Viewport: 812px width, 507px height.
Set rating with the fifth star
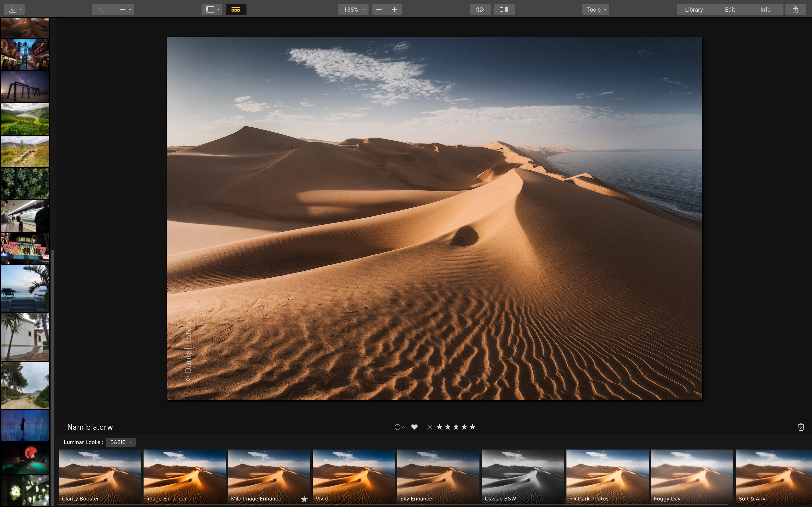click(x=472, y=427)
